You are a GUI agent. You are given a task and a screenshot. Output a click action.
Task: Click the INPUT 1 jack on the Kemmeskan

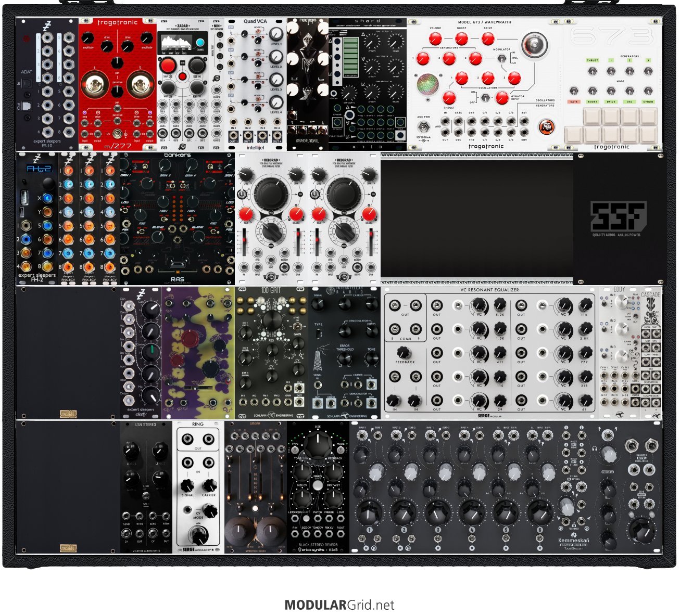tap(361, 435)
